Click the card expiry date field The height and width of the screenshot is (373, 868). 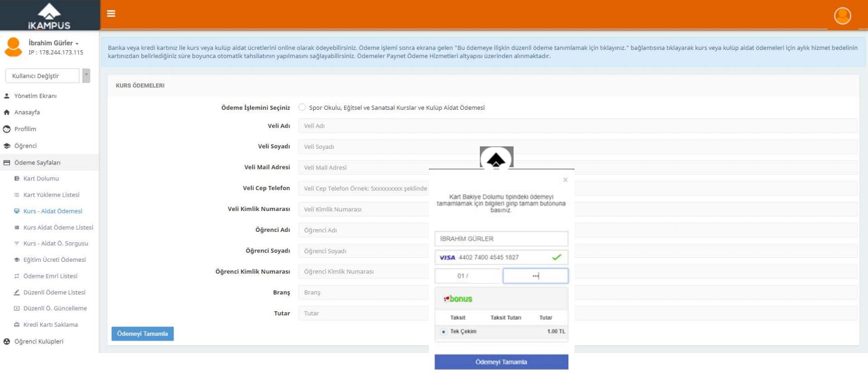(468, 276)
